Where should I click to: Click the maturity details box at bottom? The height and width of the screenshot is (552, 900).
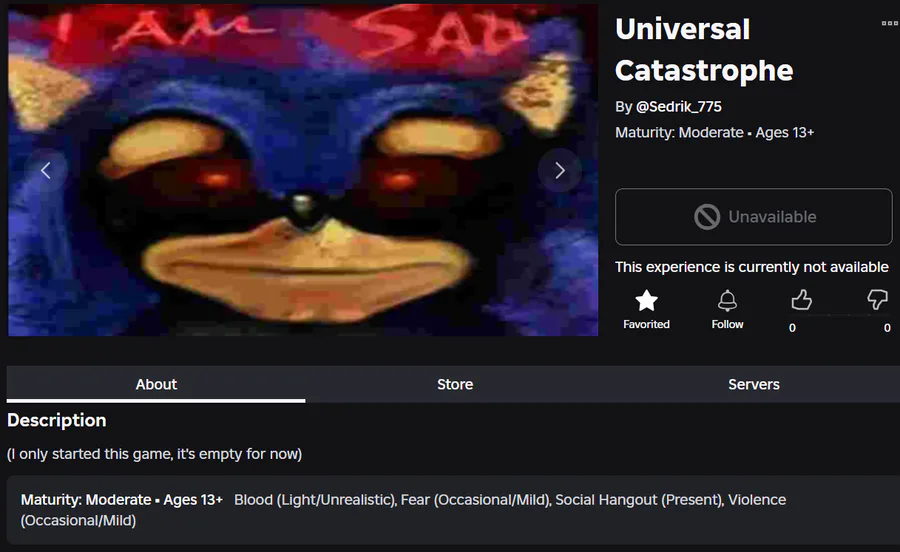(453, 510)
